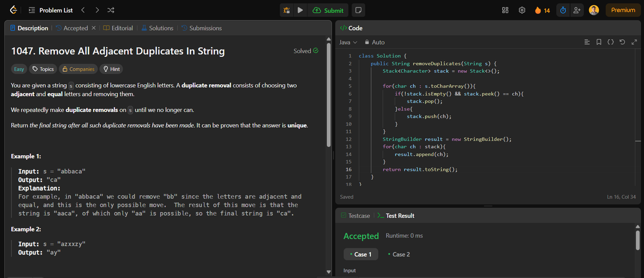Click 'stack.pop();' code line

click(x=425, y=101)
